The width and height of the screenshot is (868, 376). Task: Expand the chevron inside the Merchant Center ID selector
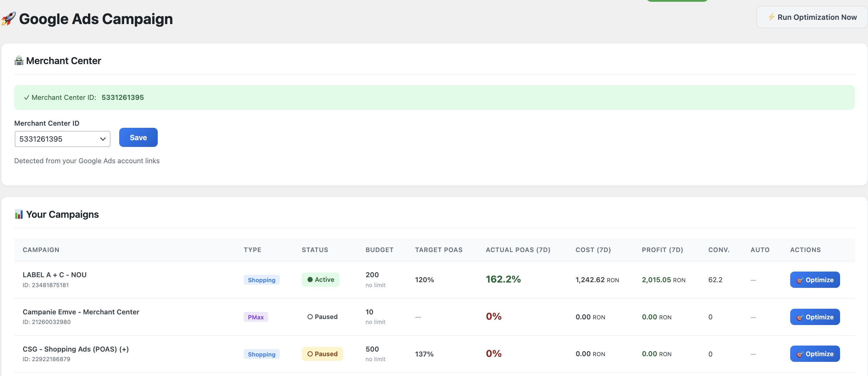[x=103, y=139]
